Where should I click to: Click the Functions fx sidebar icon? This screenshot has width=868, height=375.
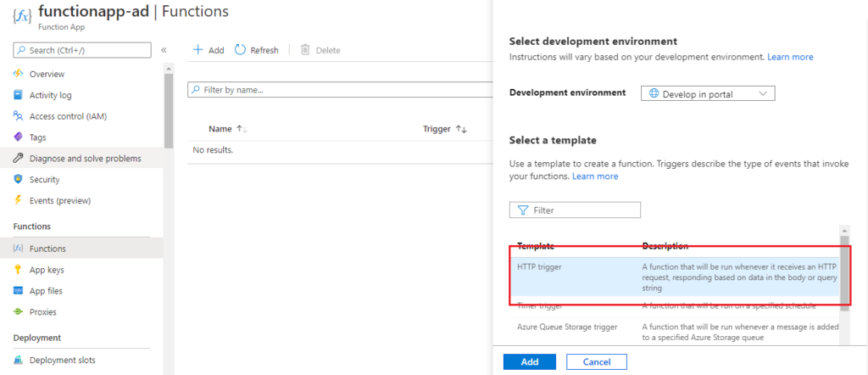[x=17, y=248]
